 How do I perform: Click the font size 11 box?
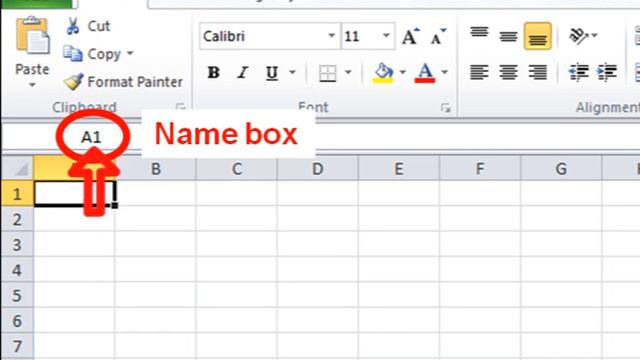point(361,36)
